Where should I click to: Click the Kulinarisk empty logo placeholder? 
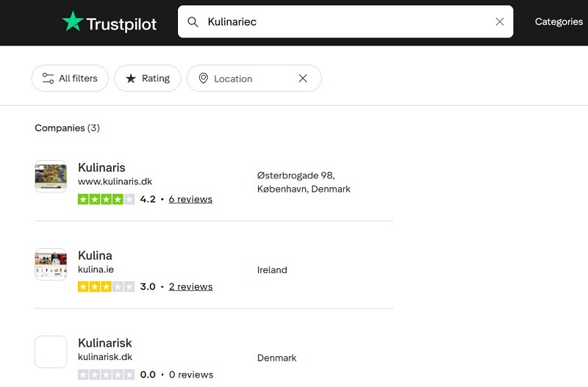tap(51, 352)
